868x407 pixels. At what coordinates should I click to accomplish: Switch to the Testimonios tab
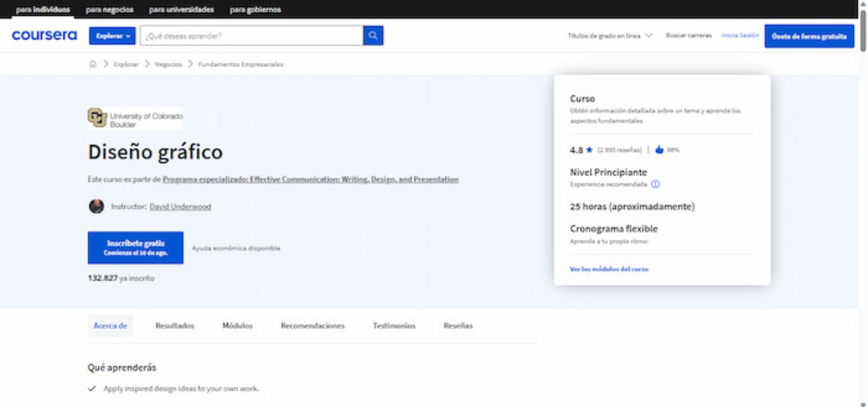394,326
